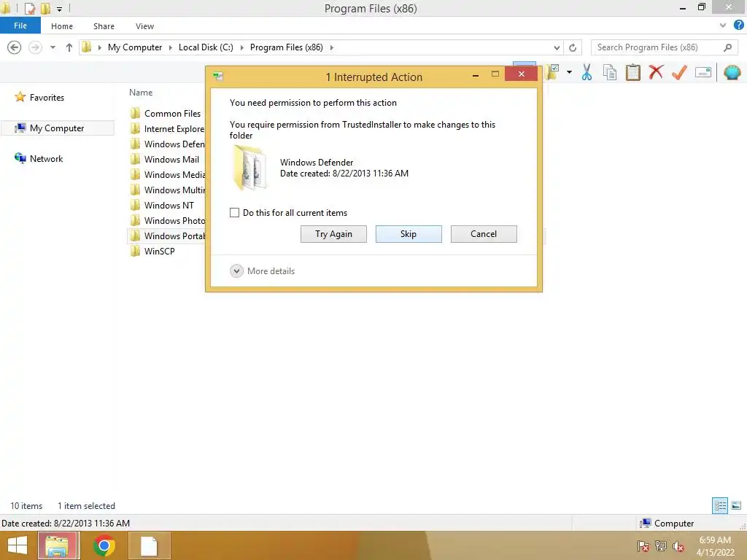Switch to the View ribbon tab
Viewport: 747px width, 560px height.
coord(144,26)
